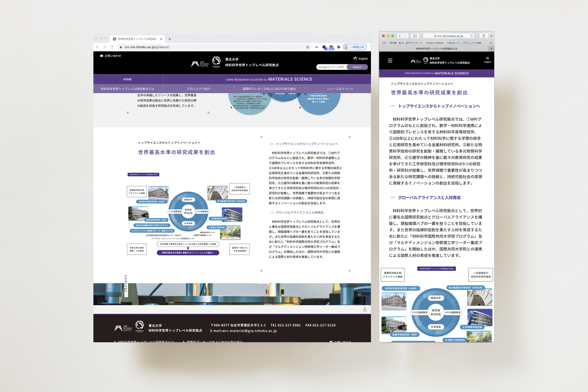Click the footer Core Research Cluster logo
This screenshot has height=392, width=588.
tap(123, 328)
